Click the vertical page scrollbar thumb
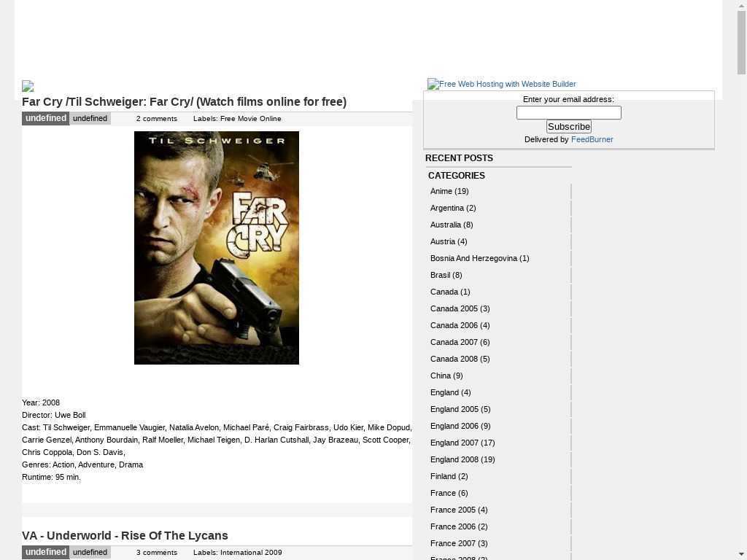Image resolution: width=747 pixels, height=560 pixels. coord(742,42)
